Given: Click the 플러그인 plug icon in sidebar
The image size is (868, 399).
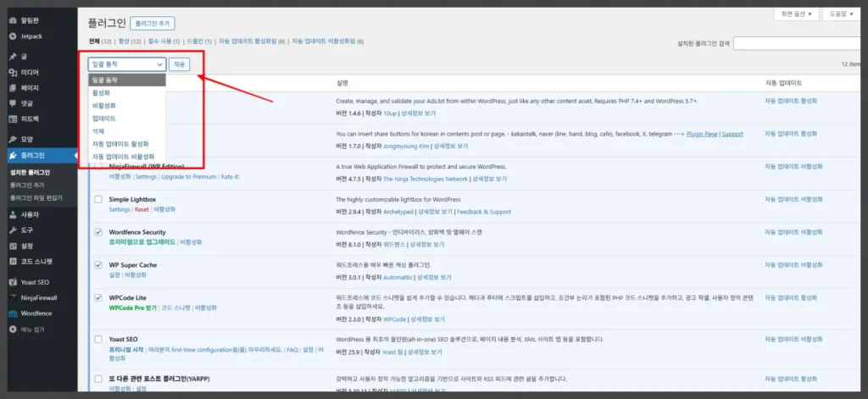Looking at the screenshot, I should pyautogui.click(x=14, y=156).
